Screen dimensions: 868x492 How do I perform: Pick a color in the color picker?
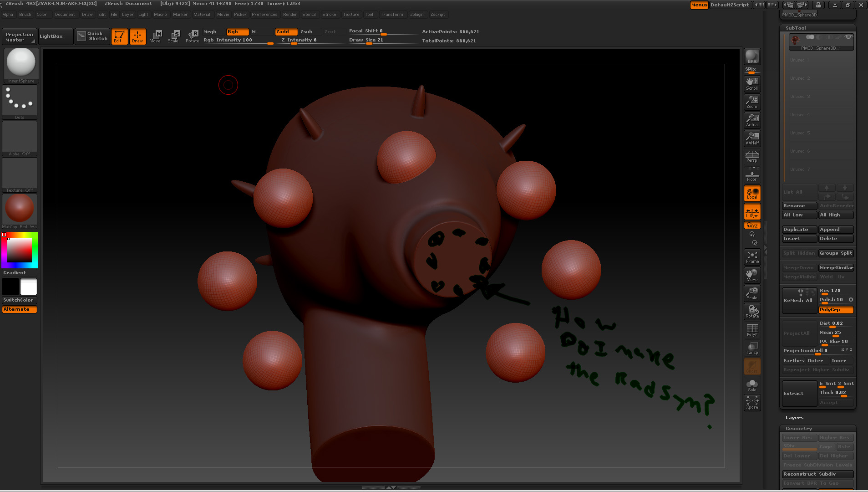coord(20,250)
